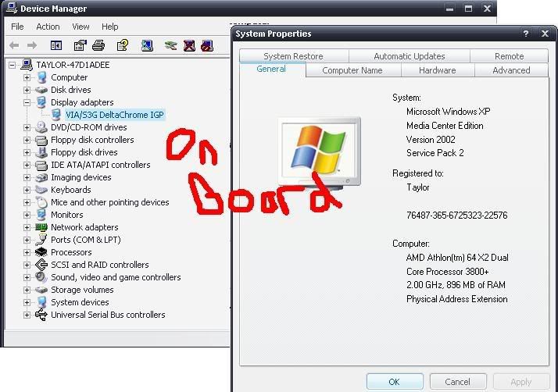Select the System devices label
The image size is (558, 392).
pyautogui.click(x=80, y=302)
